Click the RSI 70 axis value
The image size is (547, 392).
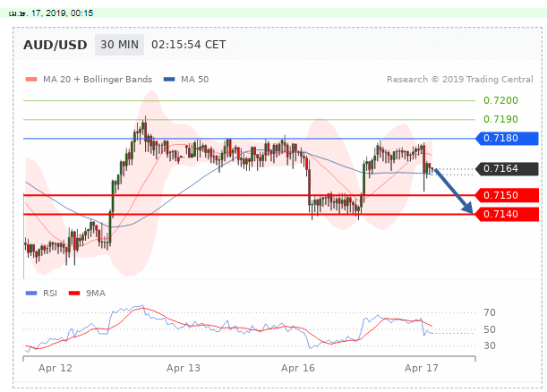pos(490,312)
